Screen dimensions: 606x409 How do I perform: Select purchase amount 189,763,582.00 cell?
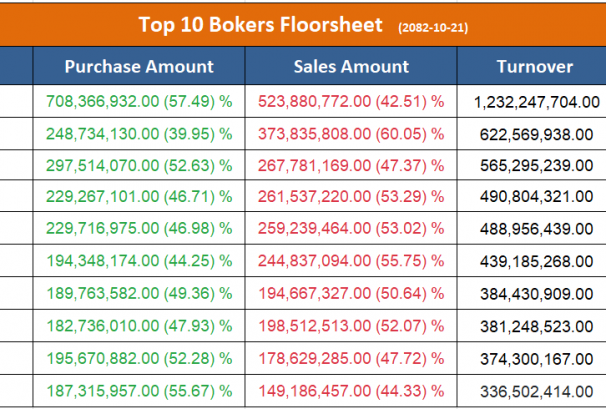click(139, 293)
